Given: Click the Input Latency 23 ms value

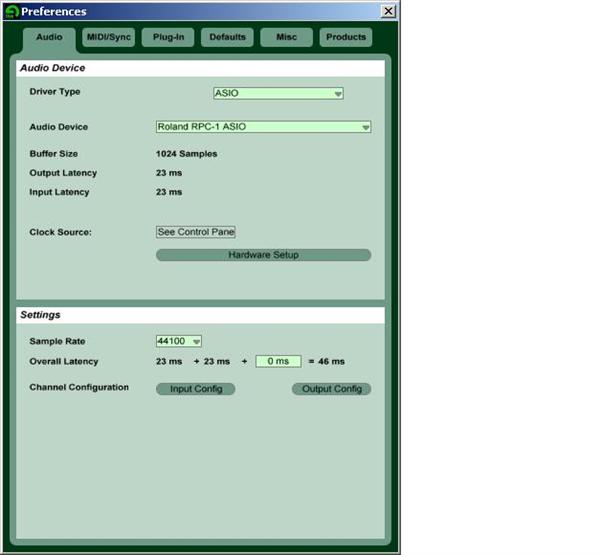Looking at the screenshot, I should pyautogui.click(x=169, y=192).
